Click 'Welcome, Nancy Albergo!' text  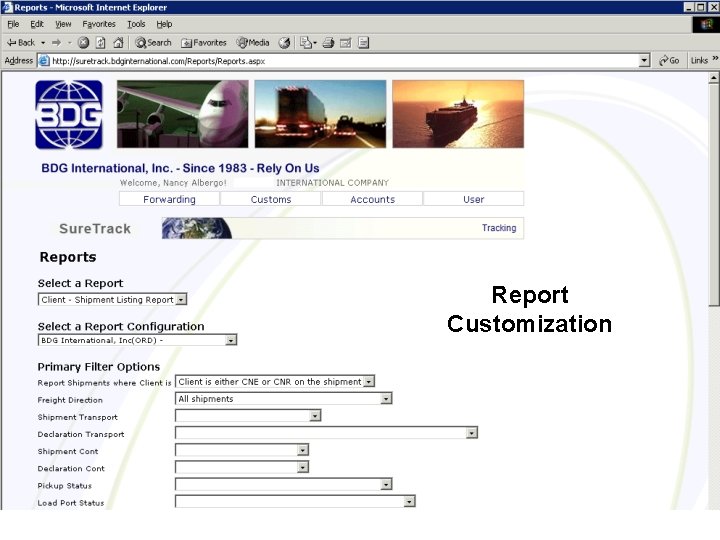click(x=173, y=183)
